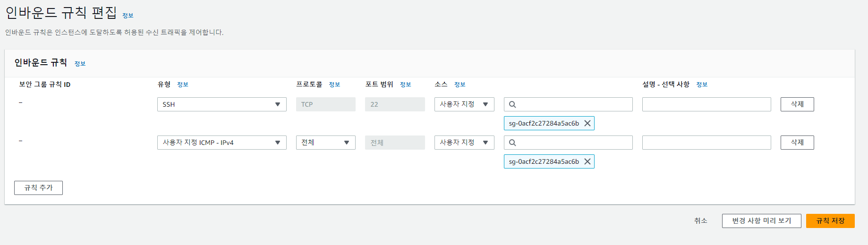Viewport: 868px width, 245px height.
Task: Open 정보 link beside 인바운드 규칙 heading
Action: pyautogui.click(x=80, y=64)
